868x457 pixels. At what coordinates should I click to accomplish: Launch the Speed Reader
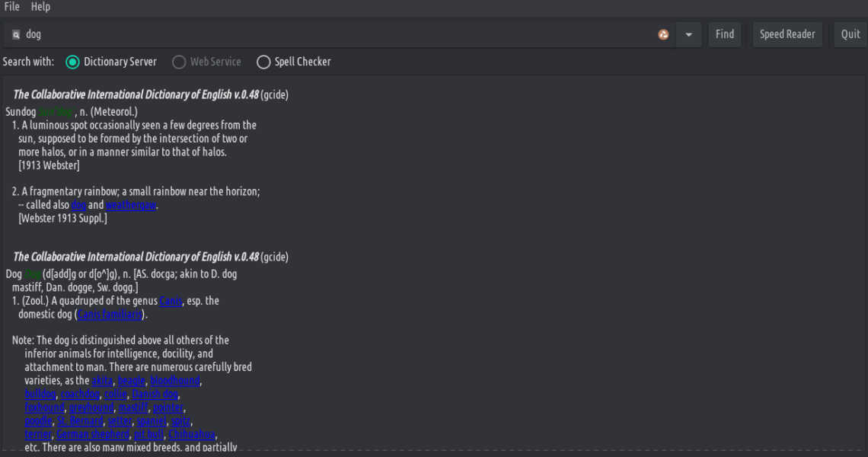(x=787, y=34)
